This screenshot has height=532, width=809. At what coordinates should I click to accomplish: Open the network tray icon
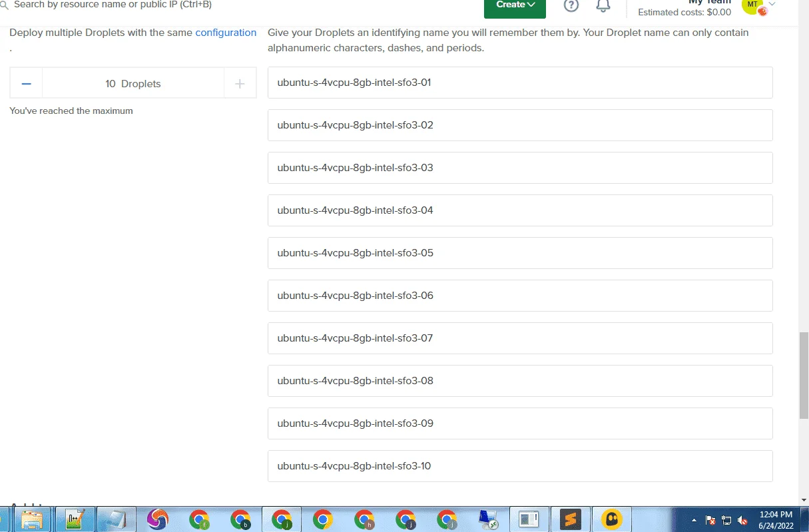click(x=726, y=520)
